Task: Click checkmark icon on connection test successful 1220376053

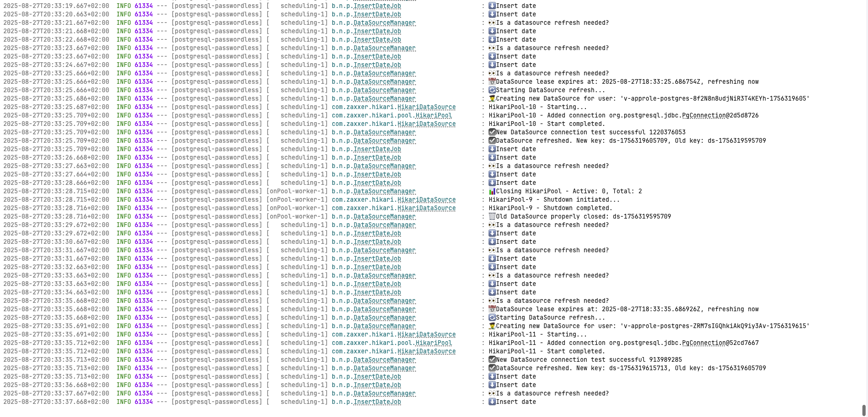Action: [x=492, y=132]
